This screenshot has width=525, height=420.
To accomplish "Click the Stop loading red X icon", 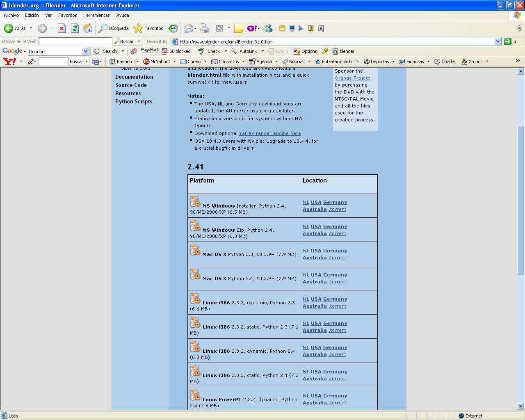I will 62,28.
